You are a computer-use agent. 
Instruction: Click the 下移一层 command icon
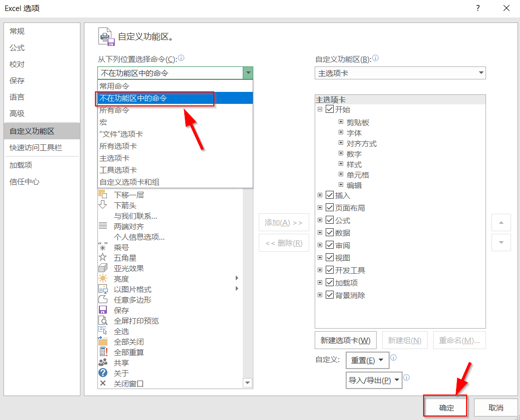click(103, 194)
